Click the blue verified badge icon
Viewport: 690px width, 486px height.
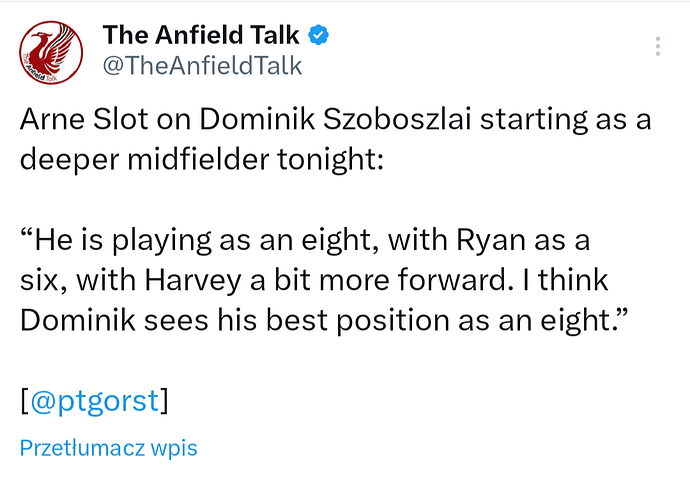click(x=318, y=35)
